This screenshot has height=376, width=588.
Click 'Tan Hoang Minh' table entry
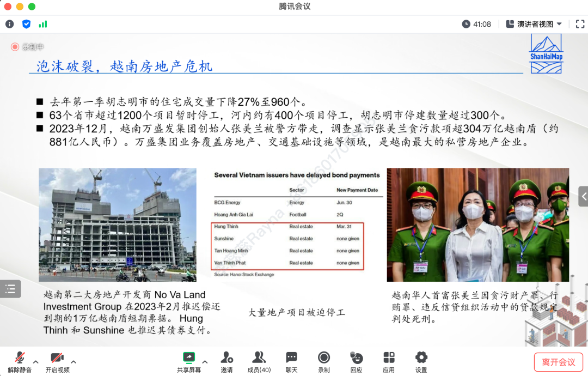[231, 251]
